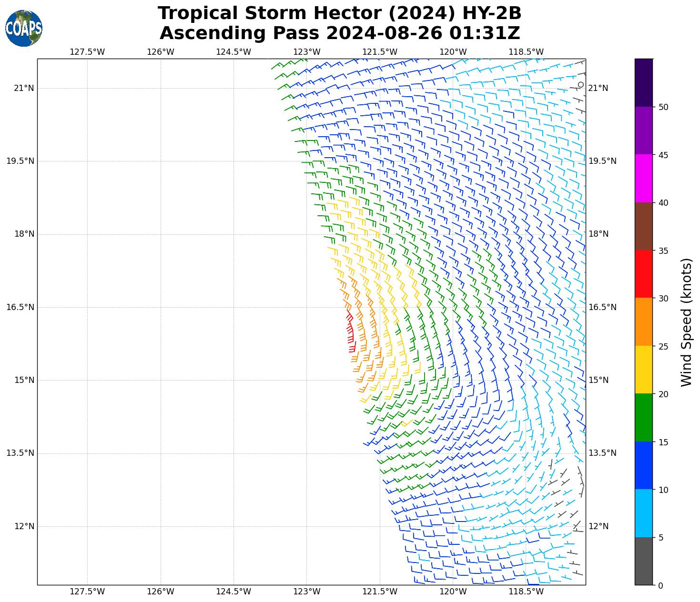Click the calm-wind circle marker near 21°N
The image size is (700, 602).
click(580, 85)
